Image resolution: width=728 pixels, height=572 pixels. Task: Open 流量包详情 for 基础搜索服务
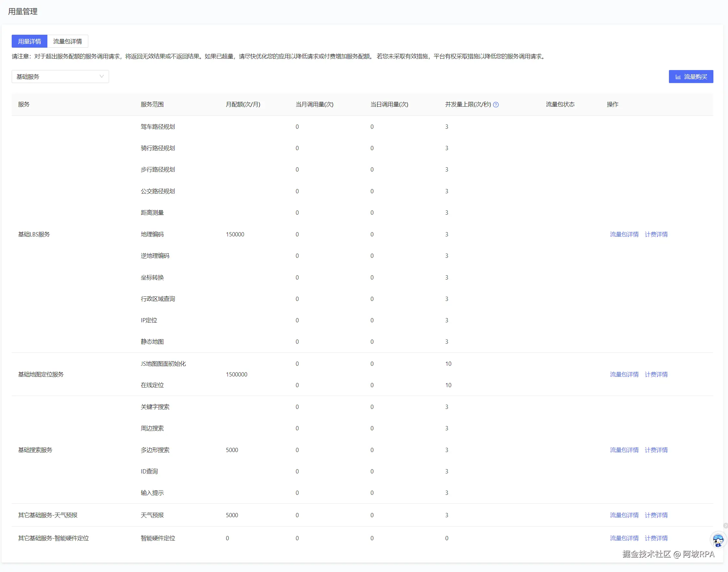tap(624, 450)
